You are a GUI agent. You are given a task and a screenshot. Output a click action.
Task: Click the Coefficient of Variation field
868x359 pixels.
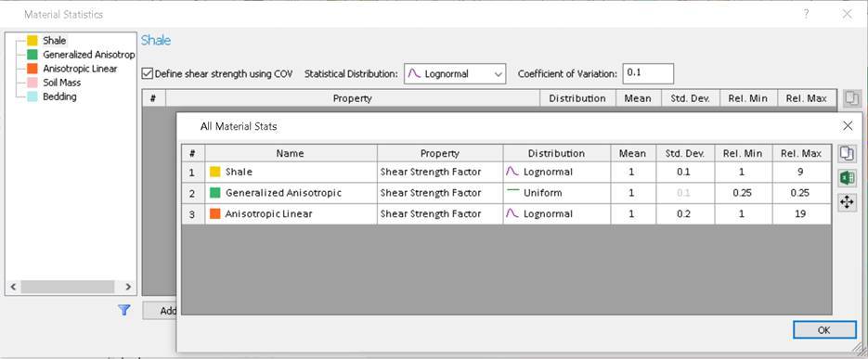pos(648,73)
